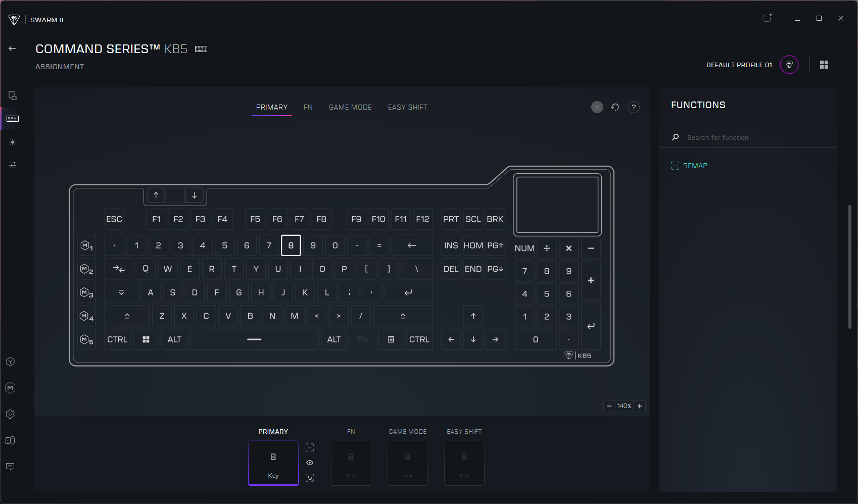Switch to the FN layer tab
The image size is (858, 504).
point(308,107)
